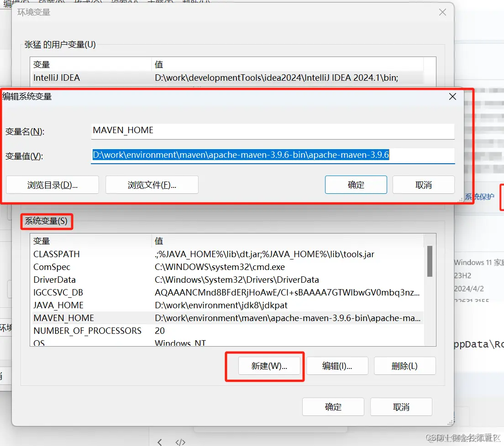Open Browse Directory (浏览目录) button
Screen dimensions: 504x446
tap(52, 185)
